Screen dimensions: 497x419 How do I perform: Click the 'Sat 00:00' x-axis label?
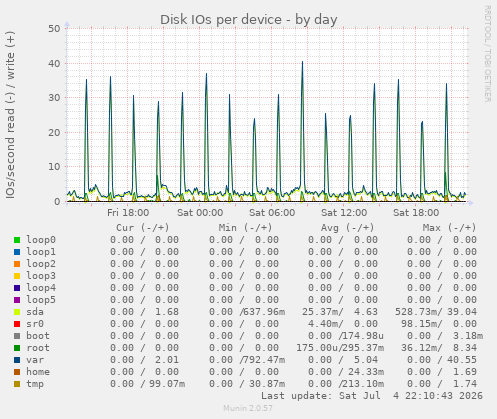tap(200, 213)
